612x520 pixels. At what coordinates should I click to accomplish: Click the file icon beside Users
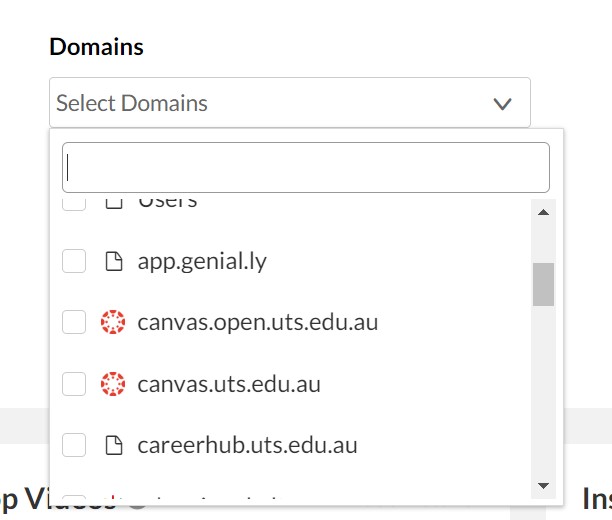(x=114, y=204)
